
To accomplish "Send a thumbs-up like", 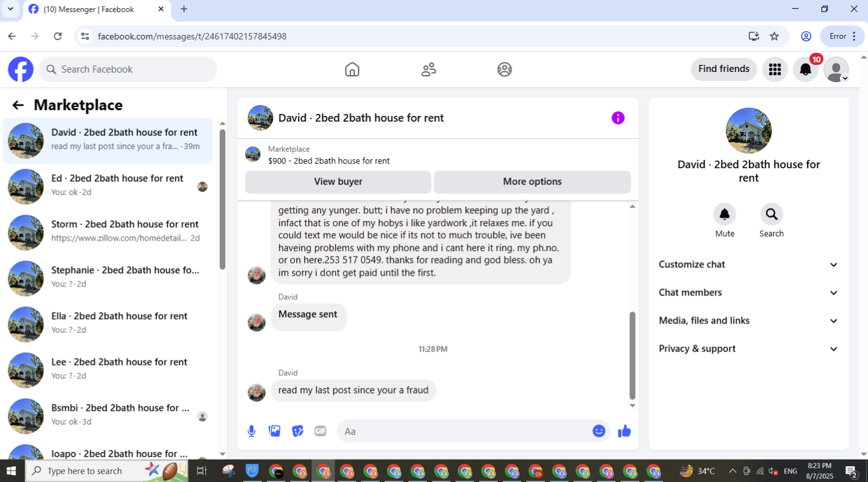I will click(624, 431).
